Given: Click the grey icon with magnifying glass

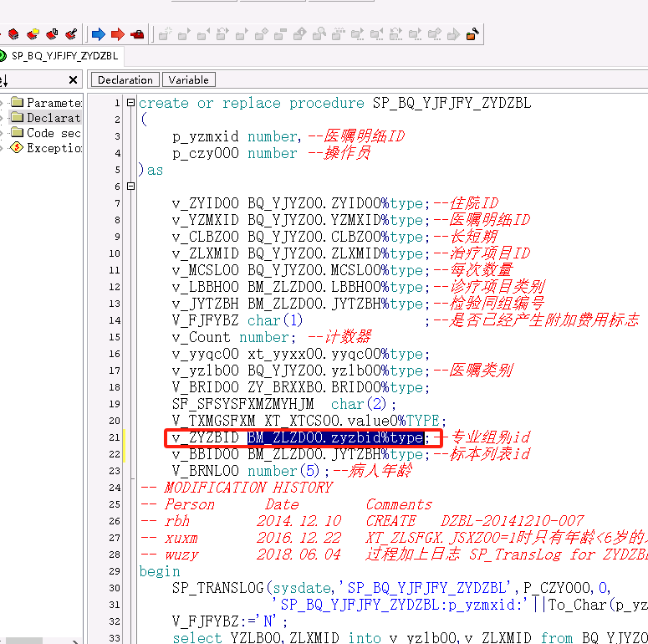Looking at the screenshot, I should point(319,34).
